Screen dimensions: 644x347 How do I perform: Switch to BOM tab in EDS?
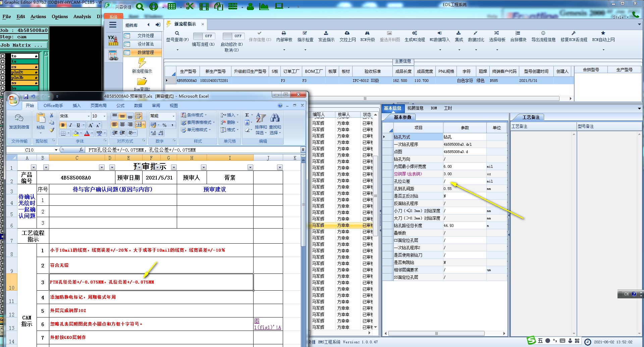tap(434, 108)
